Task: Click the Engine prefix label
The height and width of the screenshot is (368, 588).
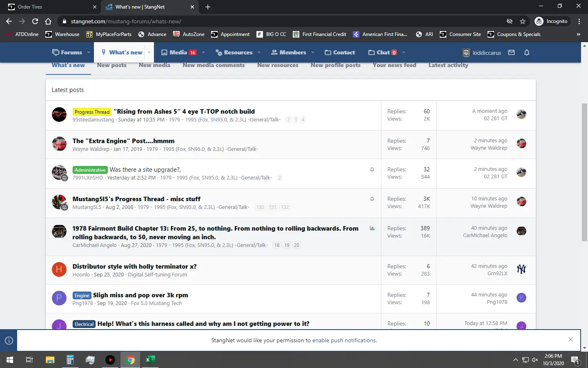Action: point(82,295)
